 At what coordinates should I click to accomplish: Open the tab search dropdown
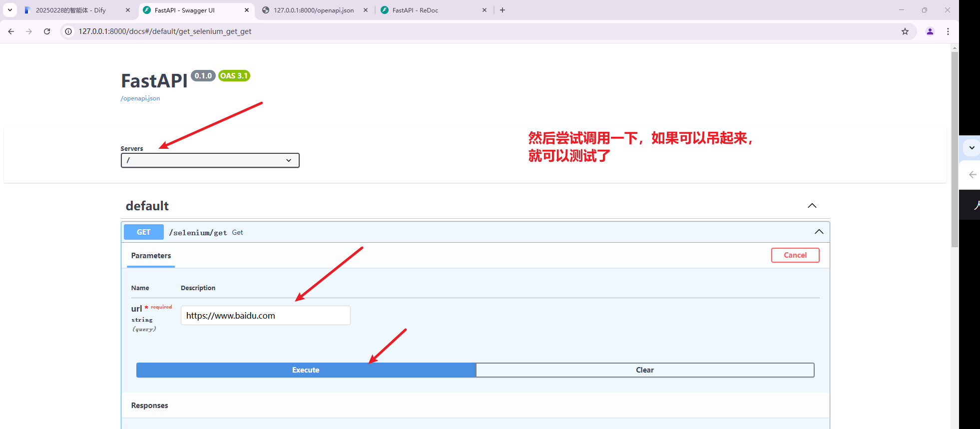[x=10, y=10]
